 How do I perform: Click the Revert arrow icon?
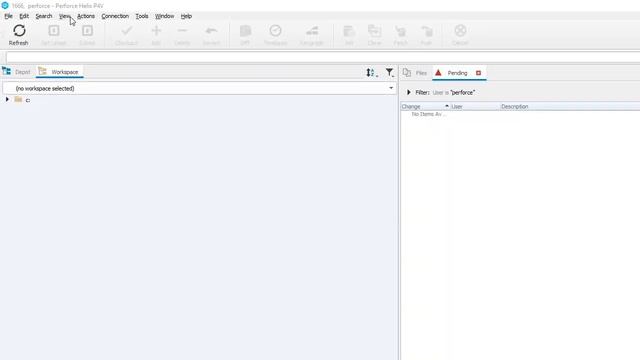211,31
